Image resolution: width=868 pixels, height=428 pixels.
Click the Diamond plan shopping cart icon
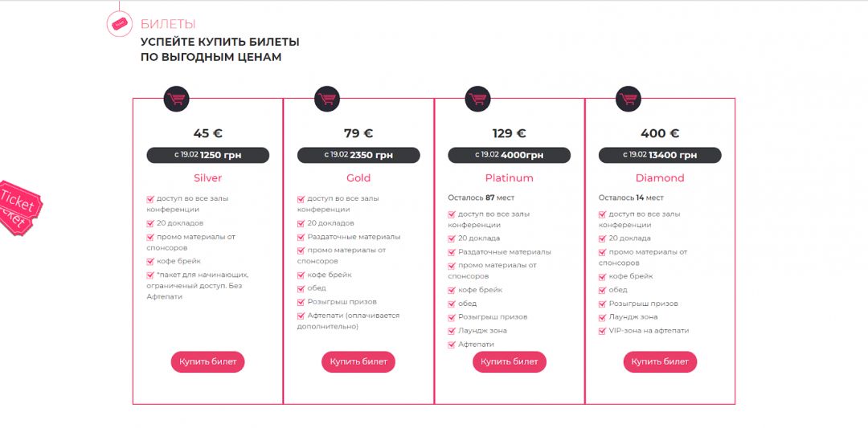point(628,99)
